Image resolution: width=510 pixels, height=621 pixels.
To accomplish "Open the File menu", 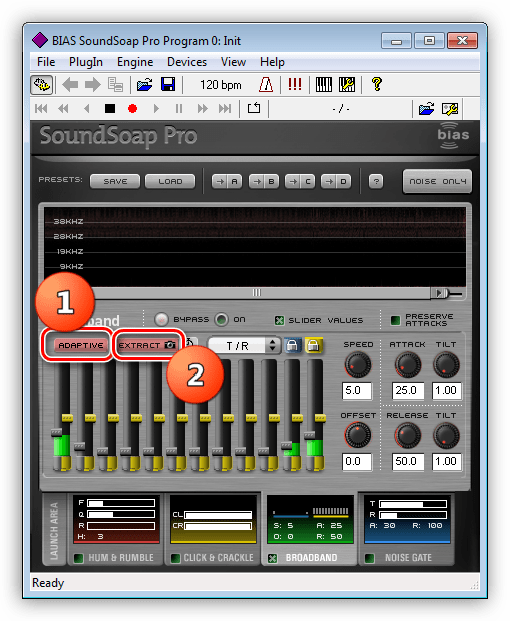I will [x=46, y=62].
